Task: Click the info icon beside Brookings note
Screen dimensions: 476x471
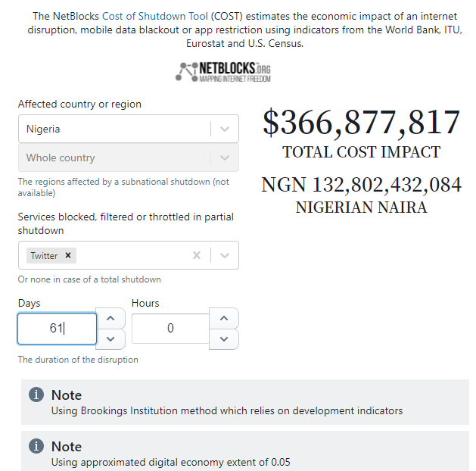Action: (36, 395)
